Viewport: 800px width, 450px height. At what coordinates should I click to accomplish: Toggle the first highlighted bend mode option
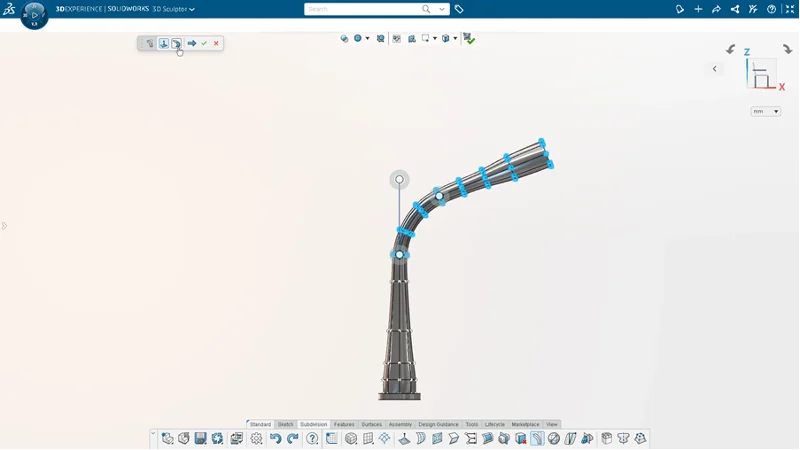point(164,43)
